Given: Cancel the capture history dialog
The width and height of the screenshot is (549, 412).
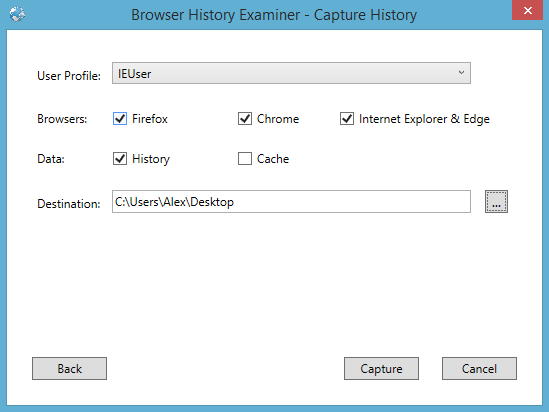Looking at the screenshot, I should [x=479, y=369].
